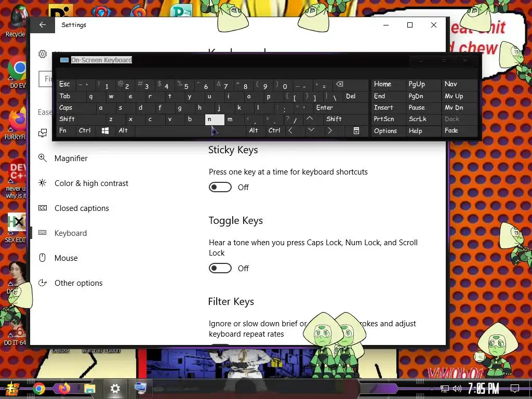The height and width of the screenshot is (399, 532).
Task: Open the taskbar clock showing 7:05 PM
Action: 483,389
